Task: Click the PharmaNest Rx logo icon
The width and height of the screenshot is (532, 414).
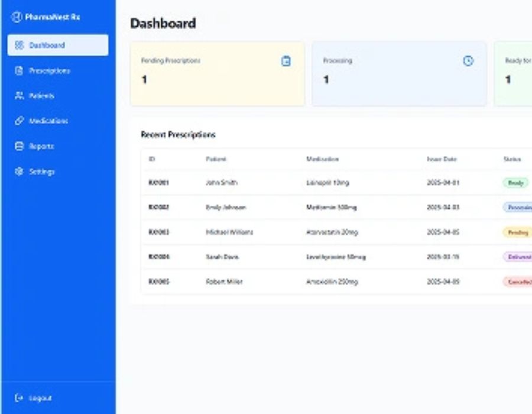Action: 17,17
